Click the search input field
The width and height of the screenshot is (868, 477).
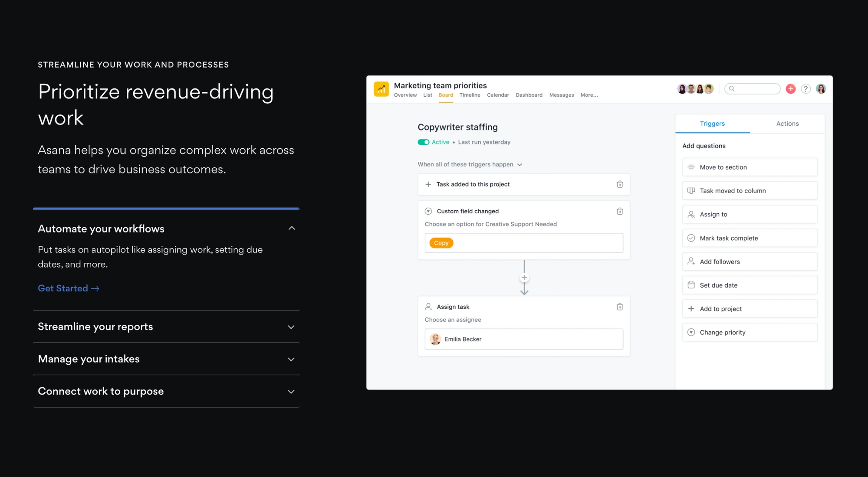point(753,89)
